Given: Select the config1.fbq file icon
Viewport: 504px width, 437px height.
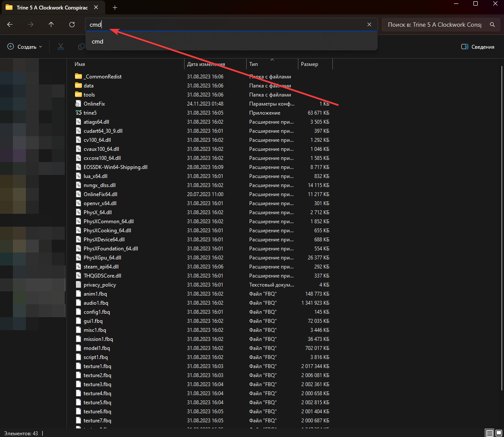Looking at the screenshot, I should 78,312.
